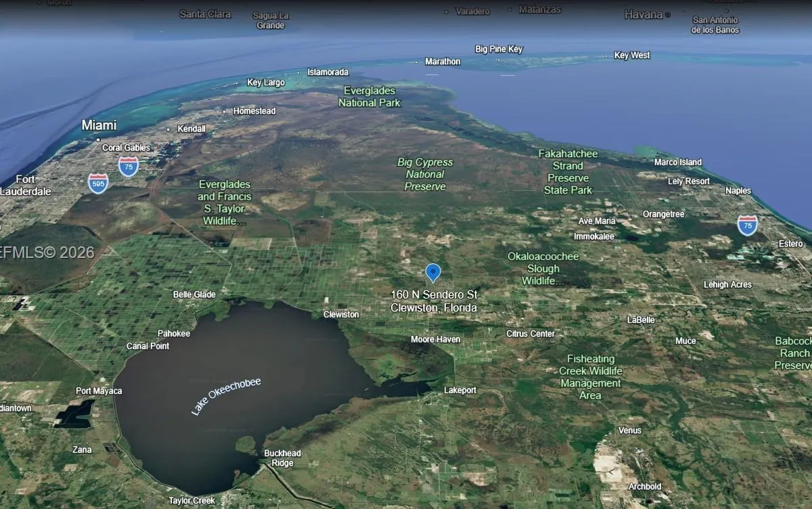This screenshot has width=812, height=509.
Task: Click the Everglades and Francis S. Taylor Wildlife label
Action: pyautogui.click(x=225, y=202)
